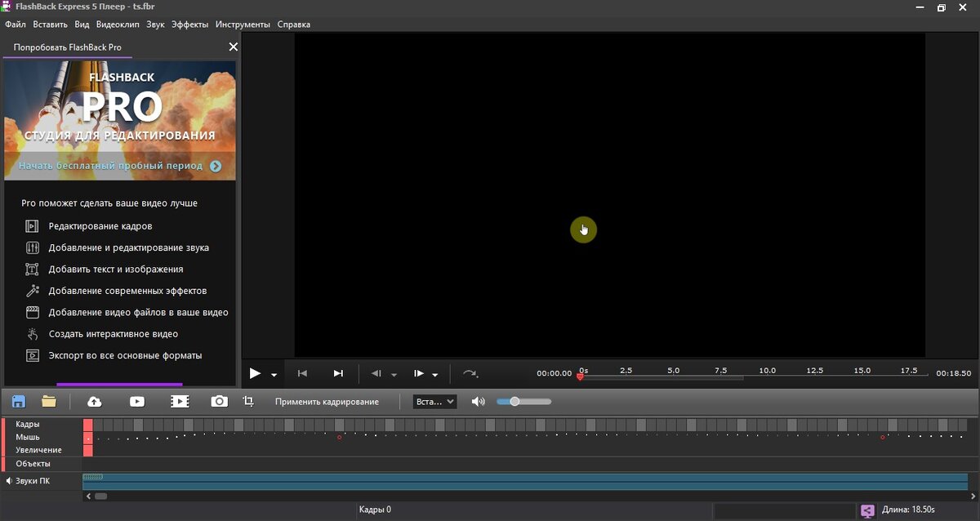Viewport: 980px width, 521px height.
Task: Click the purple share icon in status bar
Action: [867, 510]
